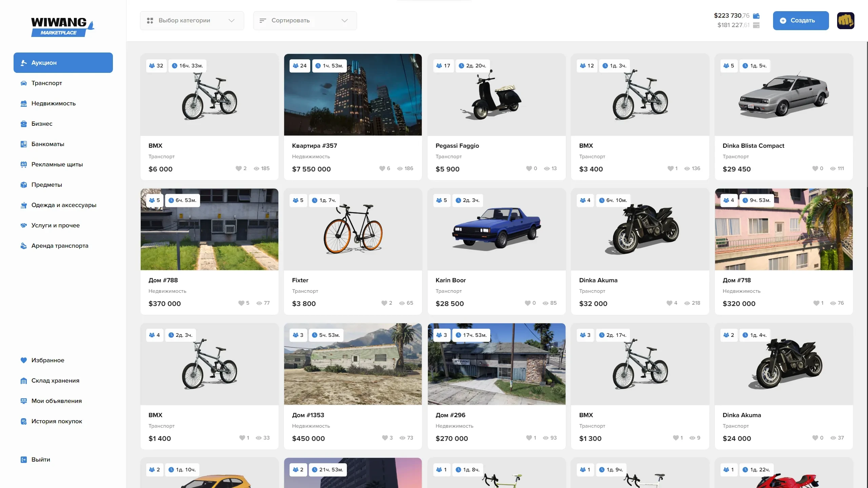The height and width of the screenshot is (488, 868).
Task: Open the Сортировать dropdown
Action: click(305, 21)
